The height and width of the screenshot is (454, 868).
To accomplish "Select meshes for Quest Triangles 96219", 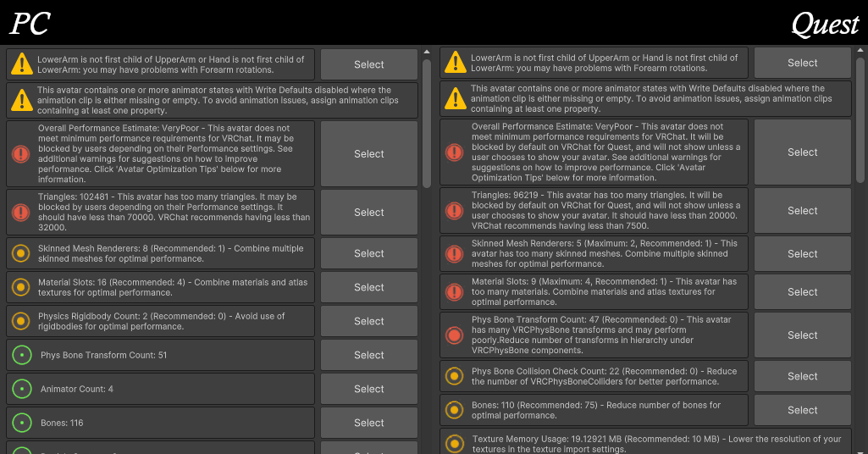I will pos(803,210).
